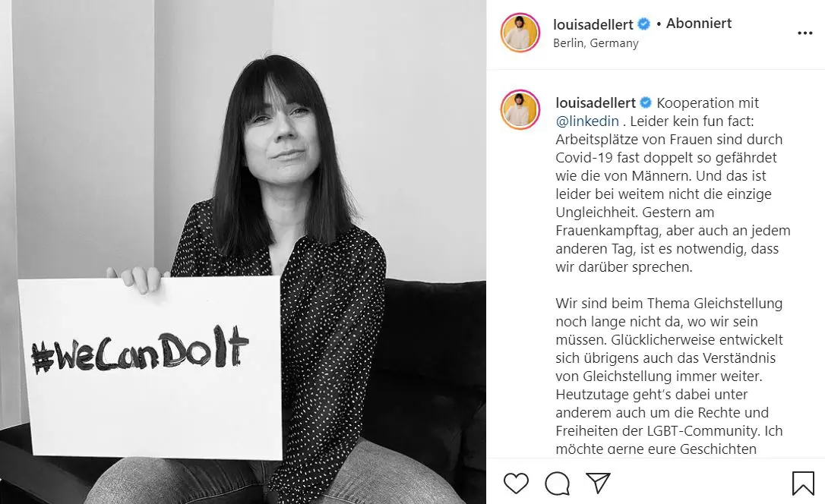Click the caption profile avatar

[520, 109]
